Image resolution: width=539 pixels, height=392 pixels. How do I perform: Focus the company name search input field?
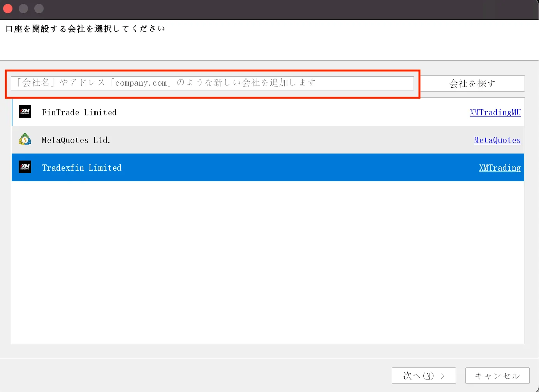[212, 83]
